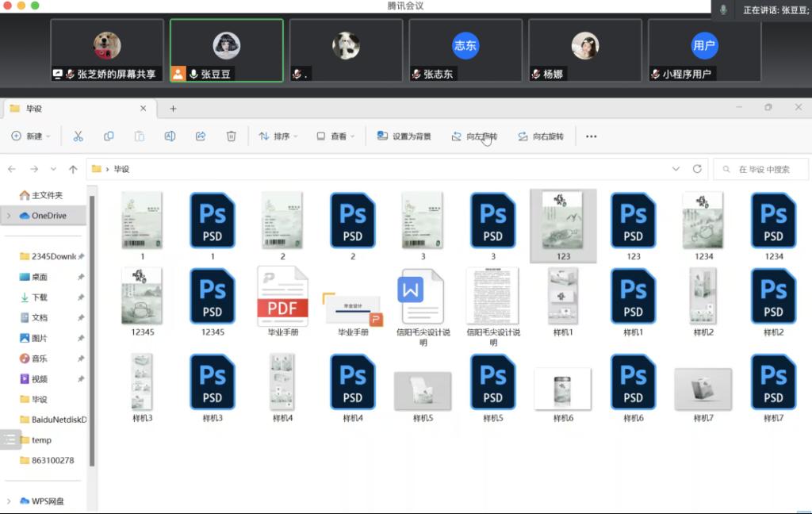812x514 pixels.
Task: Expand the OneDrive tree node
Action: [9, 216]
